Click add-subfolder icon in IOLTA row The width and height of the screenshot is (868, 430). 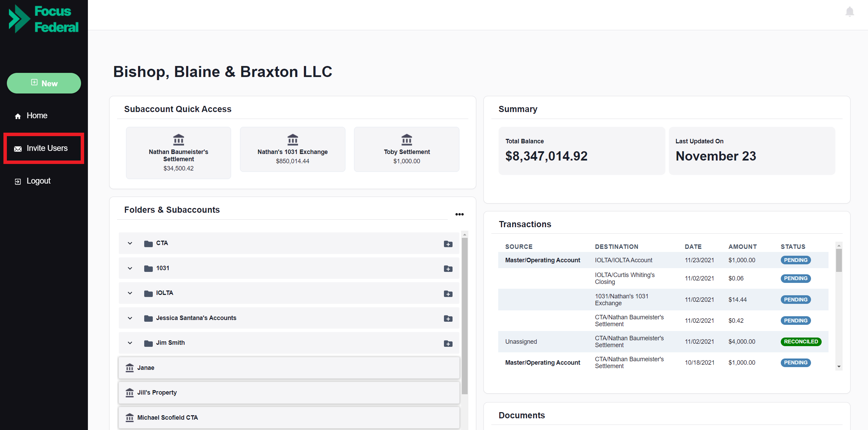[448, 294]
